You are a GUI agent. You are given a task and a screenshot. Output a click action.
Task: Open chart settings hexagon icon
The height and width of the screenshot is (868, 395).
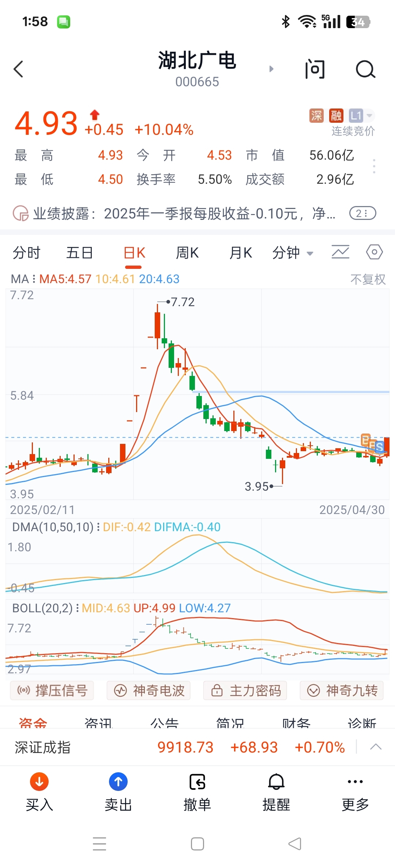(x=375, y=252)
